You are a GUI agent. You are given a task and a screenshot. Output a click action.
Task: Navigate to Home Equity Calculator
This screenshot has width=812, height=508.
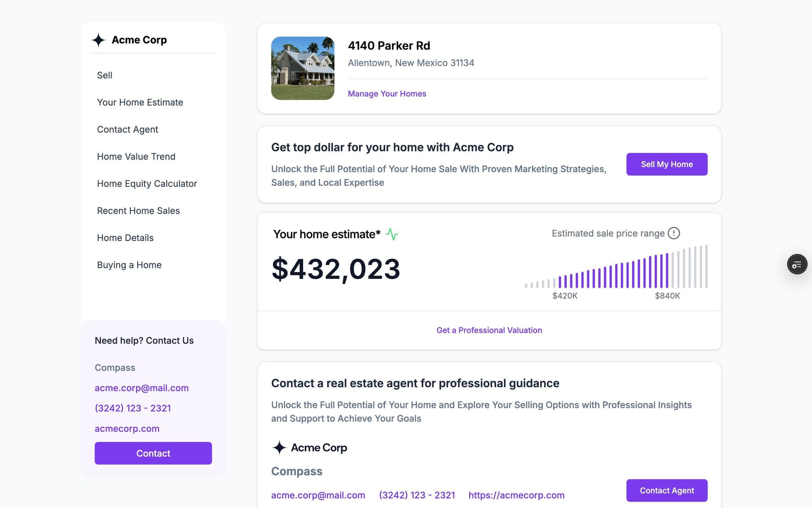[x=147, y=184]
